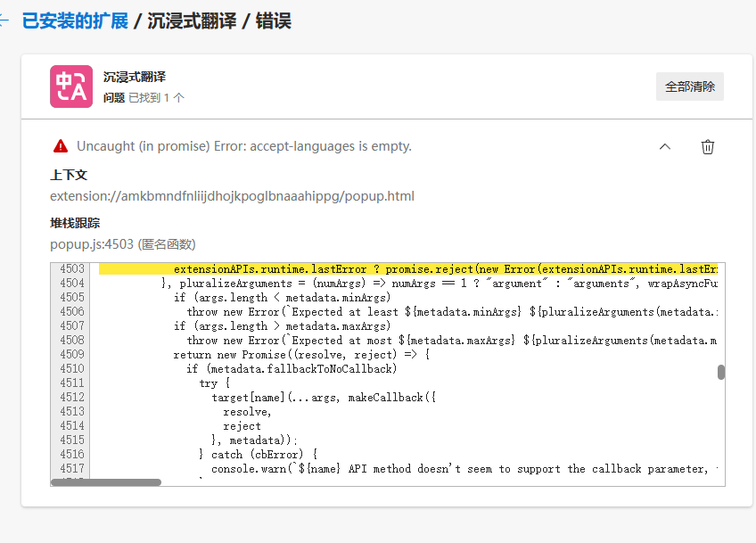Click the red warning triangle icon
The width and height of the screenshot is (756, 543).
[61, 145]
